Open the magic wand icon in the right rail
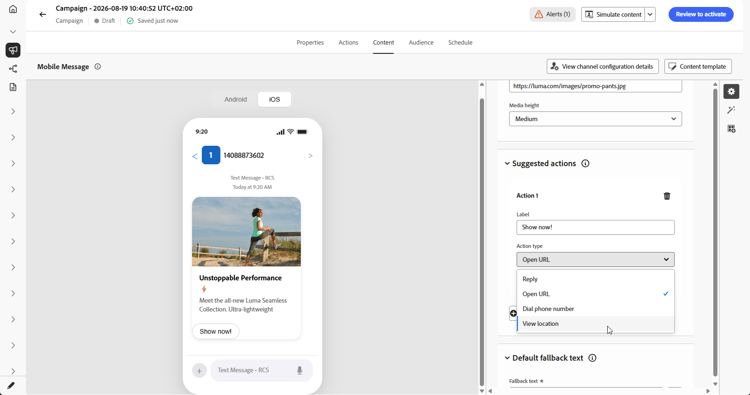Viewport: 750px width, 395px height. click(x=731, y=110)
